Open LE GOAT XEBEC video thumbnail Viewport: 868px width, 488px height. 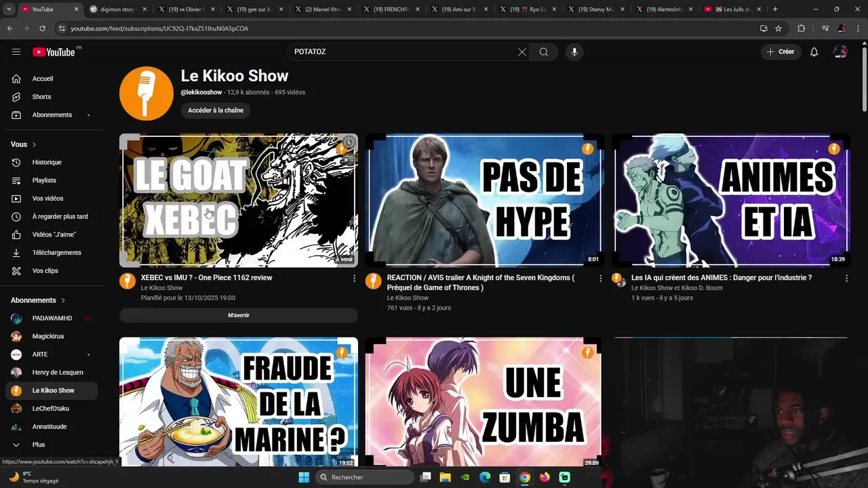pos(239,201)
